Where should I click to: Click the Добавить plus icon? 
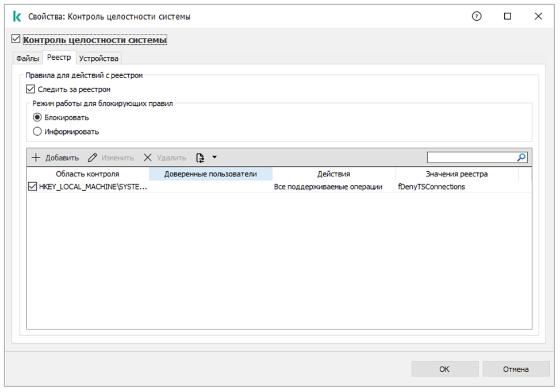click(x=36, y=157)
